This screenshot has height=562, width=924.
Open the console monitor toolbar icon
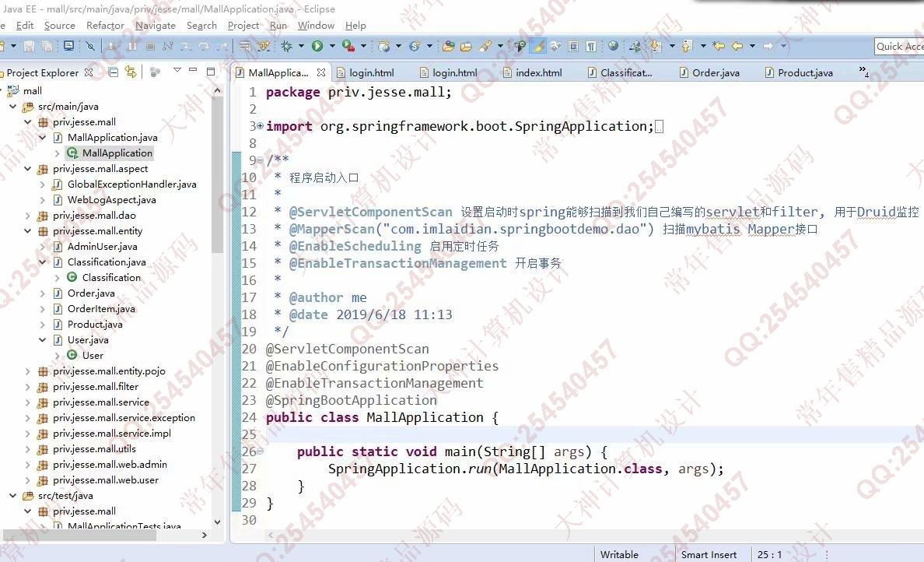point(69,45)
